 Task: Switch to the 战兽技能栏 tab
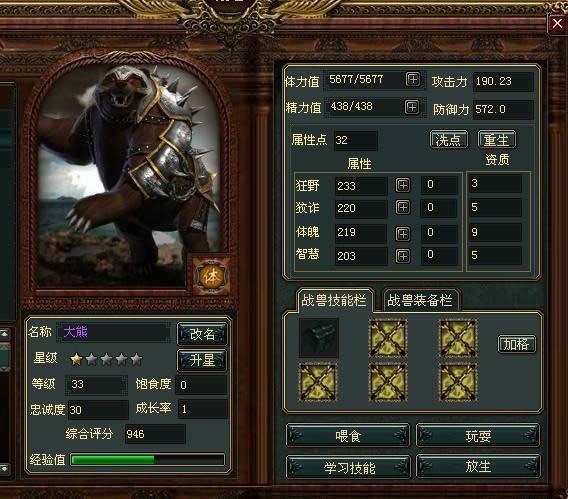point(334,300)
